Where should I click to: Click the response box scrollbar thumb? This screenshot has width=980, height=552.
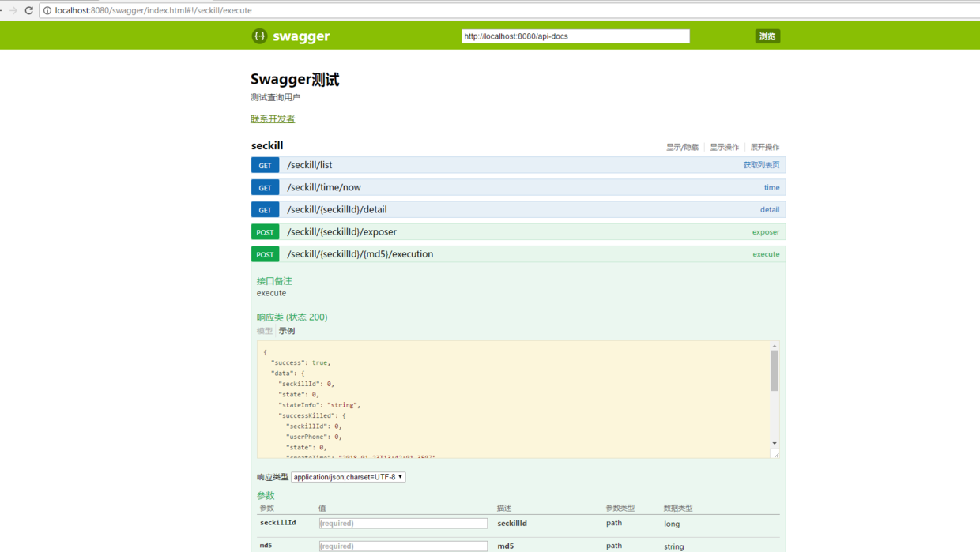tap(775, 370)
